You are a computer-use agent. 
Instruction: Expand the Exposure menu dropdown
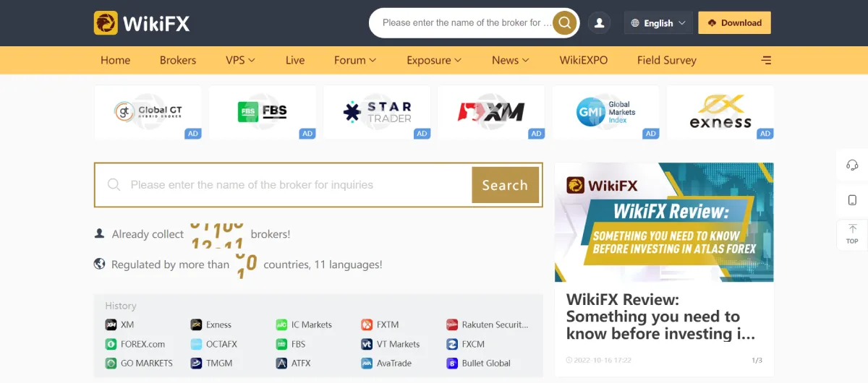pyautogui.click(x=434, y=60)
